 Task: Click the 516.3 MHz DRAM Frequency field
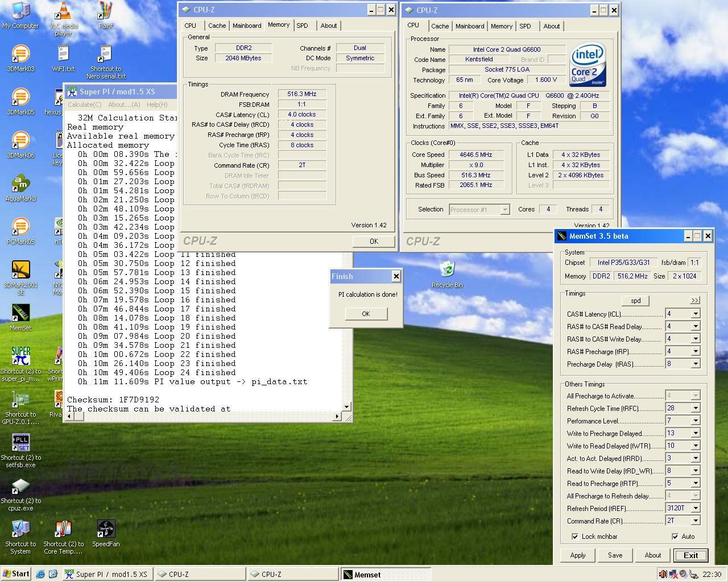pyautogui.click(x=302, y=94)
